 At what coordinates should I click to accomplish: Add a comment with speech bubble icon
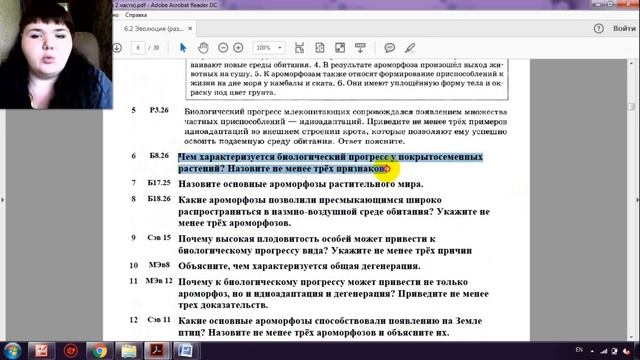click(x=390, y=48)
